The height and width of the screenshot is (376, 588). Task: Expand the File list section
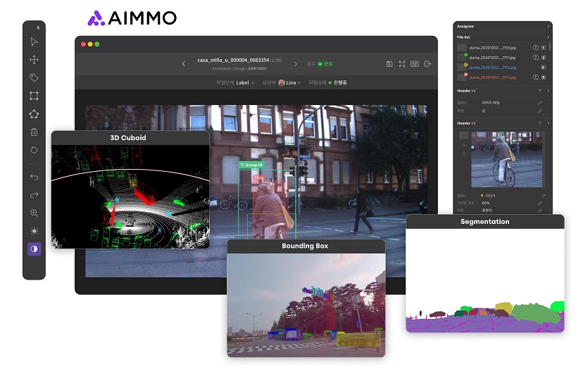tap(549, 37)
